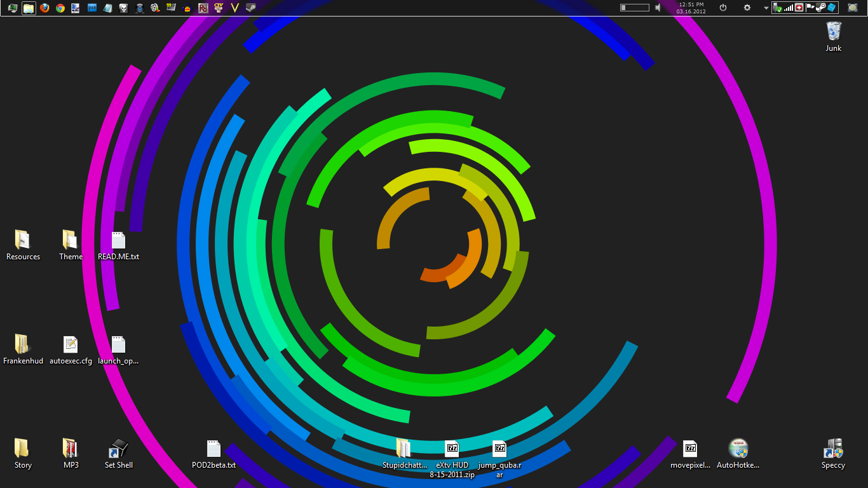Select the READ.ME.txt file
Screen dimensions: 868x488
pos(118,245)
